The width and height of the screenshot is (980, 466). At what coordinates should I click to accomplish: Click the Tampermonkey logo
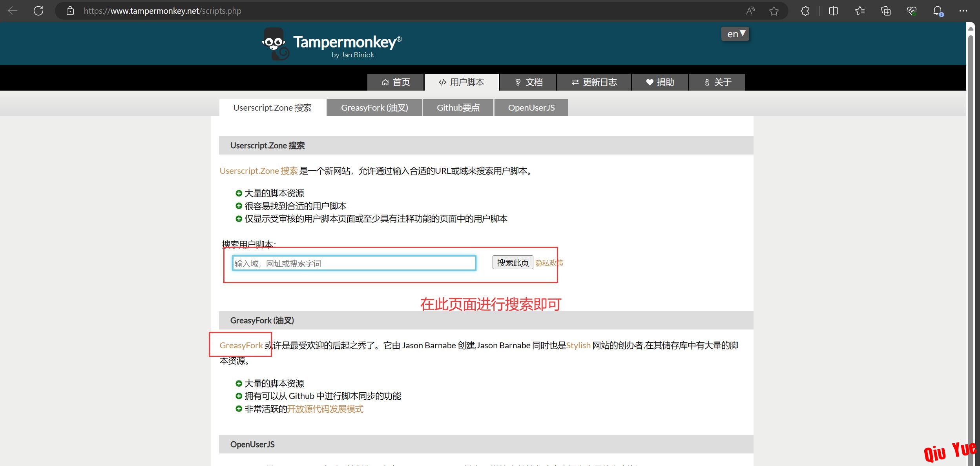pyautogui.click(x=332, y=44)
